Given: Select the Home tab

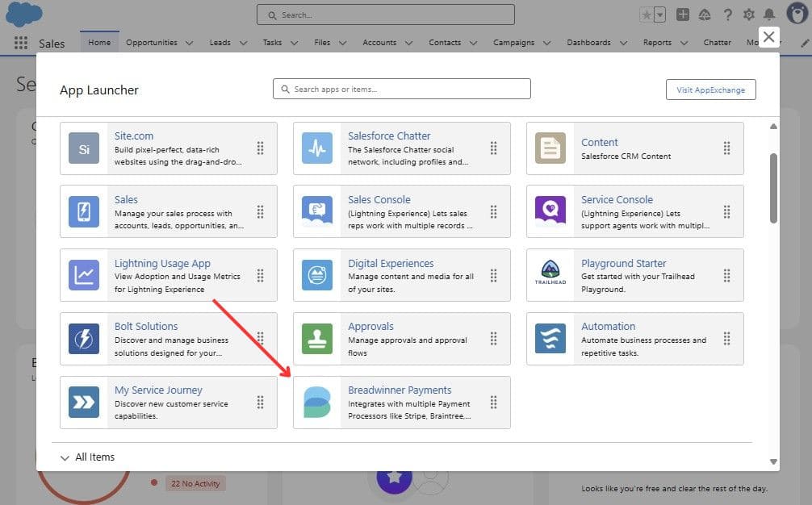Looking at the screenshot, I should coord(99,43).
